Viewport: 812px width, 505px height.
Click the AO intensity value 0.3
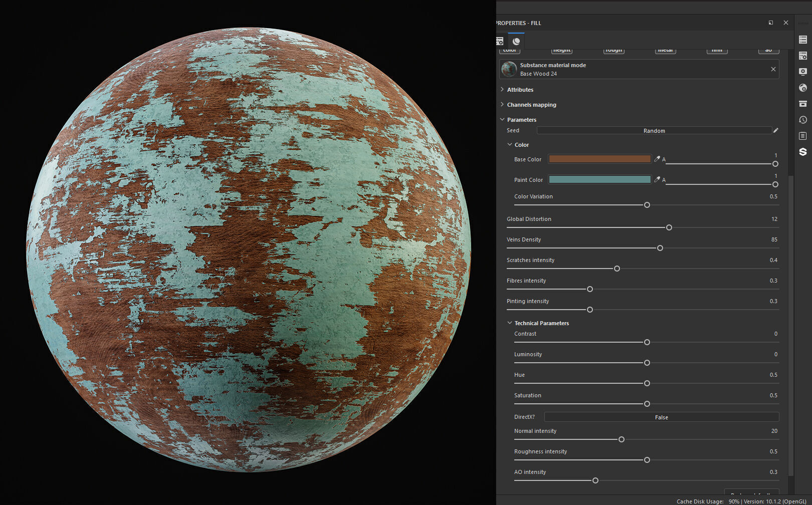tap(773, 472)
